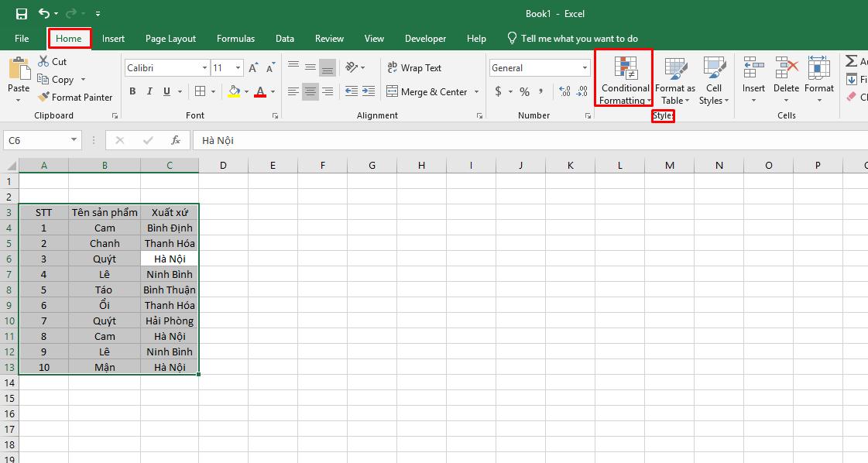Click cell D4 in the worksheet

click(x=223, y=228)
